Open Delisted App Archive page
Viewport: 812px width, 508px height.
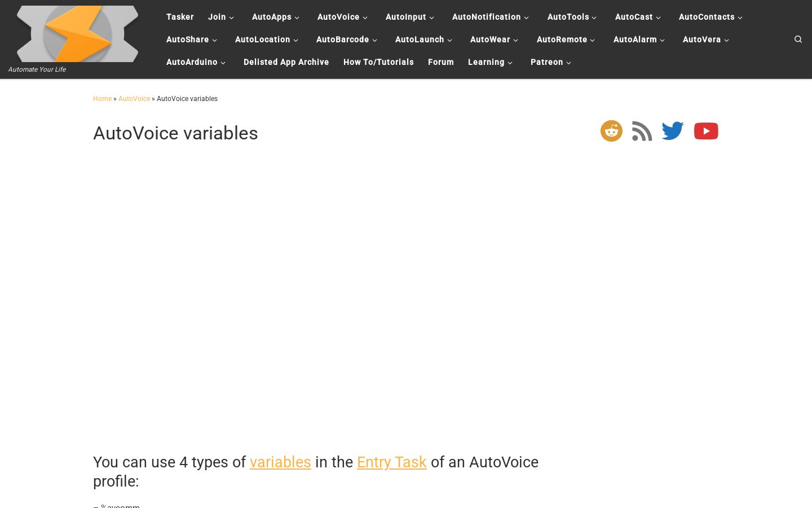click(286, 62)
